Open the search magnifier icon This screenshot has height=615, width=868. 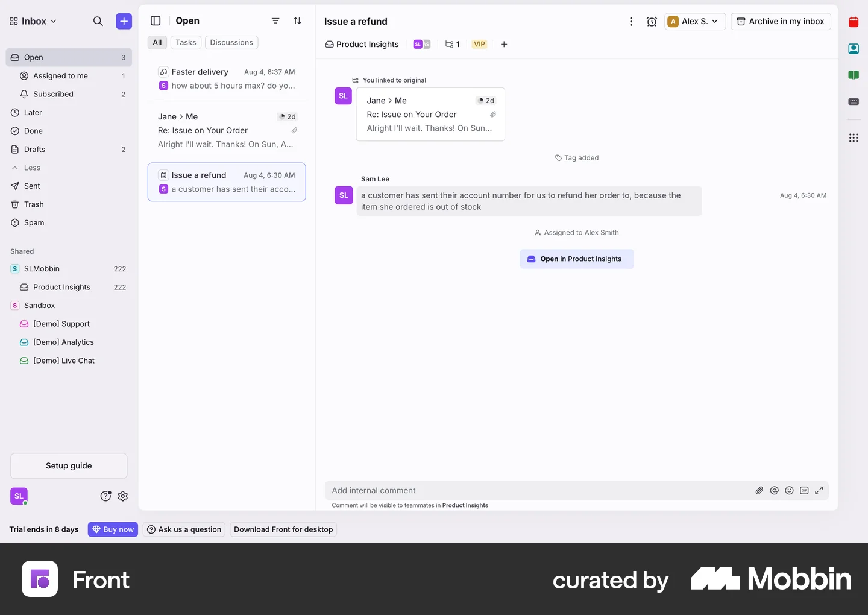click(98, 21)
